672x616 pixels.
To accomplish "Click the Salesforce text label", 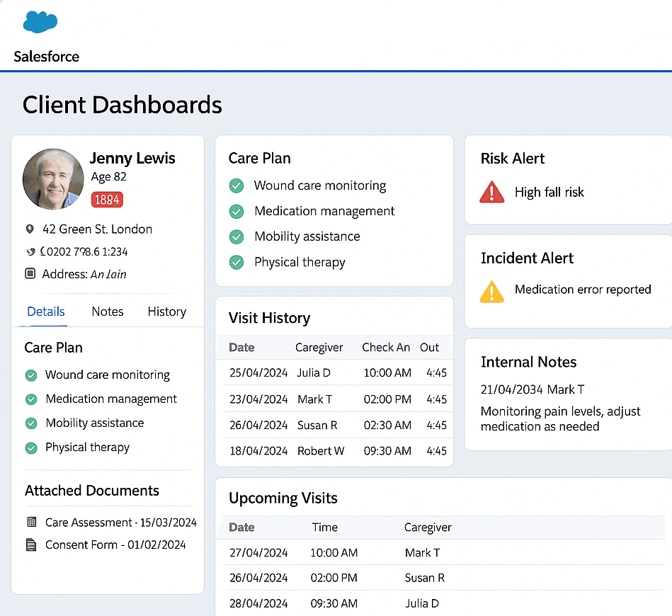I will point(46,57).
